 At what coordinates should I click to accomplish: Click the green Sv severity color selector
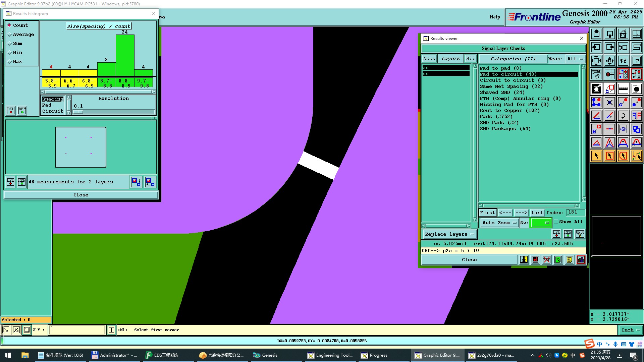541,223
